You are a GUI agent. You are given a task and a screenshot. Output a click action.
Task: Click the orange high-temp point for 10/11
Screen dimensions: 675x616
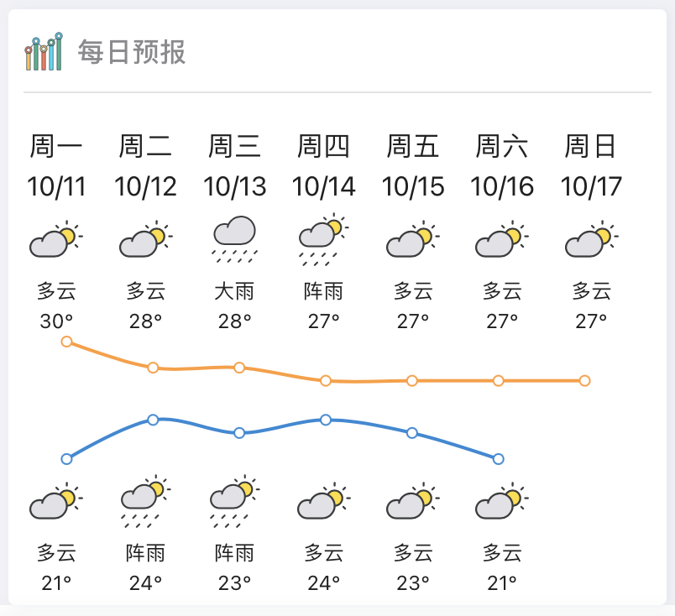tap(66, 342)
